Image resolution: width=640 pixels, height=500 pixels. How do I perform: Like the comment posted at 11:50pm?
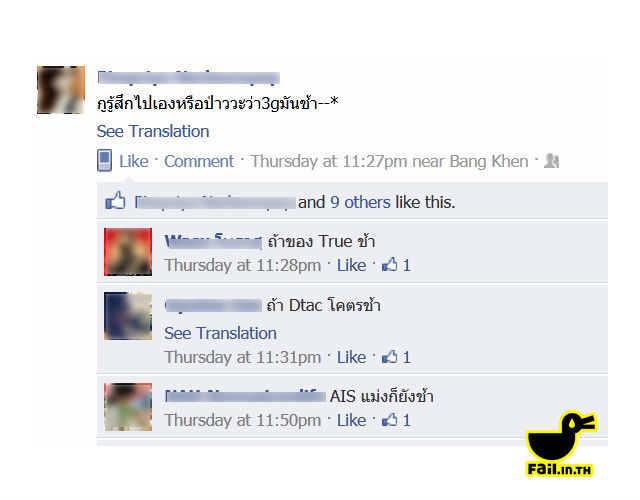[x=351, y=420]
